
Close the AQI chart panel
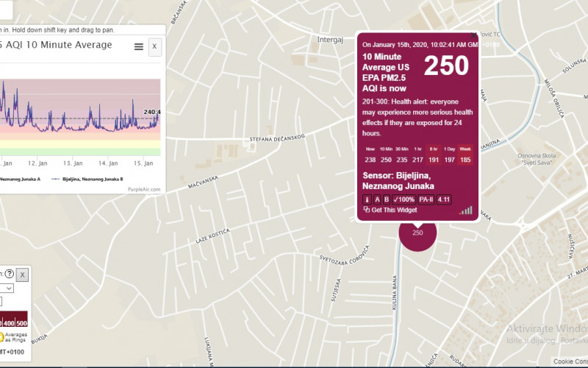point(154,46)
